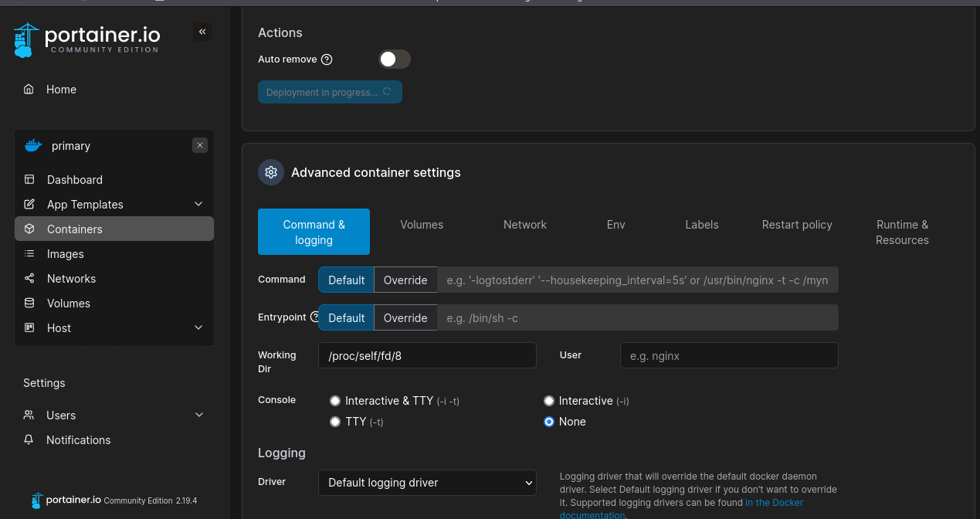Open Networks from the sidebar
Viewport: 980px width, 519px height.
coord(71,279)
